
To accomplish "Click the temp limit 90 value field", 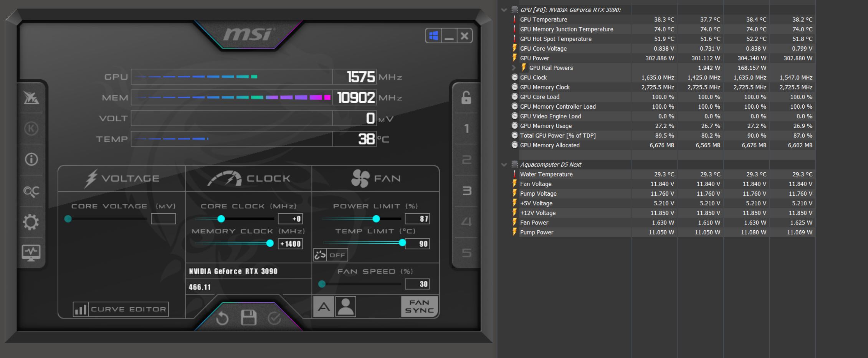I will (417, 244).
